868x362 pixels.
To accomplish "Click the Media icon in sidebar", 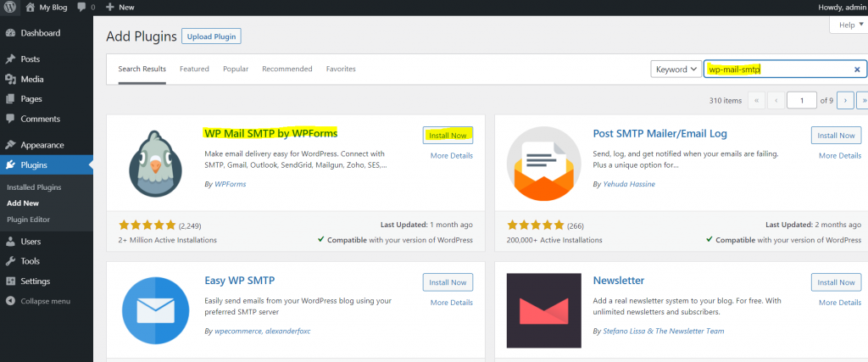I will click(x=10, y=79).
